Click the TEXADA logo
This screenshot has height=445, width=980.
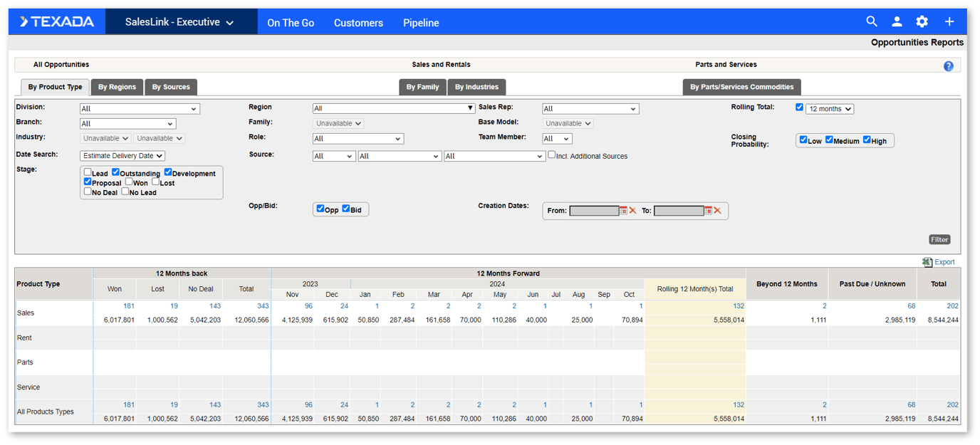point(57,21)
